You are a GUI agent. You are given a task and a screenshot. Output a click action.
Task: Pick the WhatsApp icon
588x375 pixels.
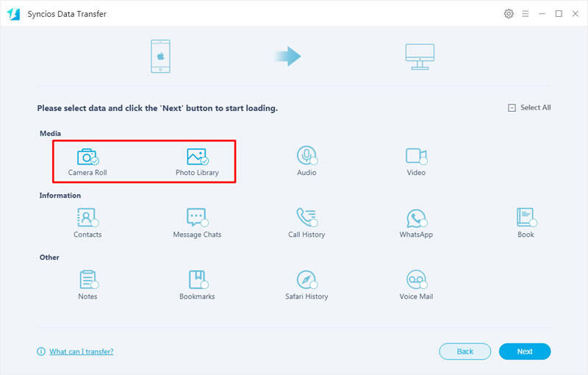[x=416, y=218]
